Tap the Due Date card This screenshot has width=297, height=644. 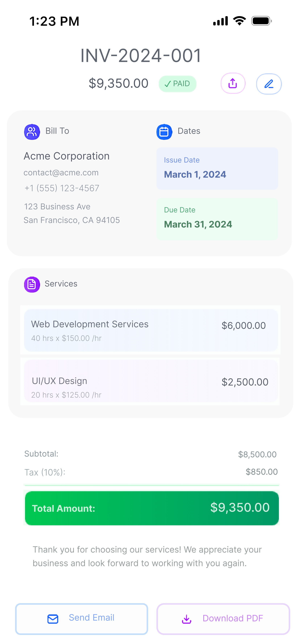coord(217,219)
